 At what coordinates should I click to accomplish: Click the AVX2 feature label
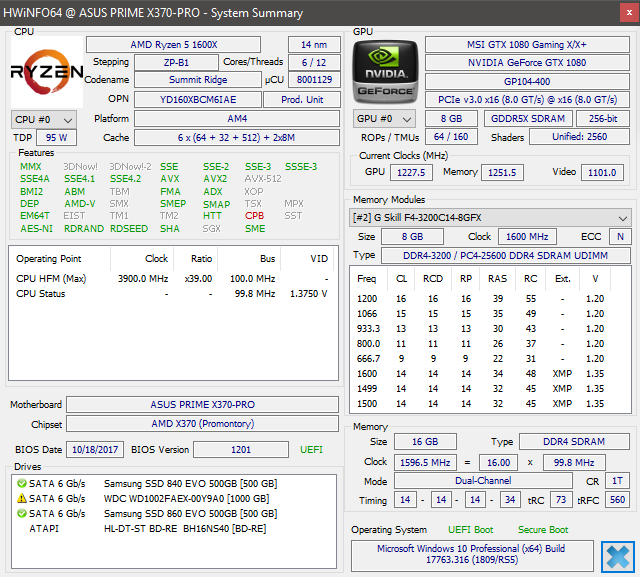[x=215, y=179]
